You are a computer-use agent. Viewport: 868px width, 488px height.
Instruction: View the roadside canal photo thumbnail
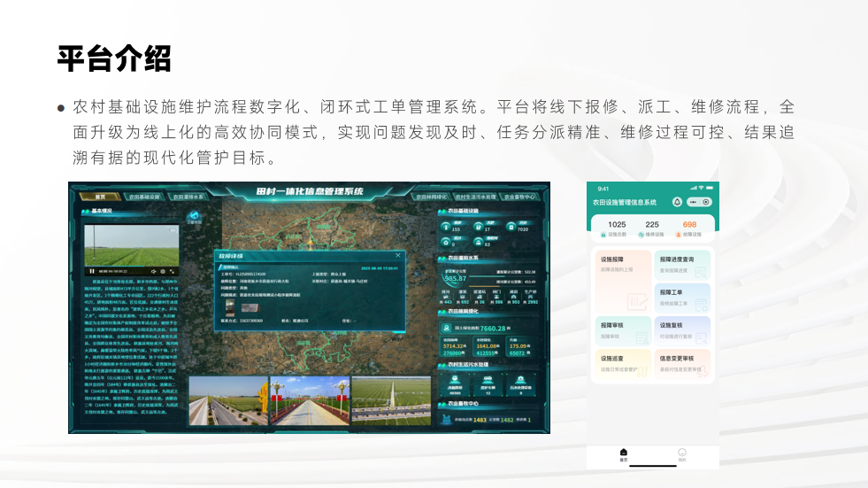[x=228, y=401]
